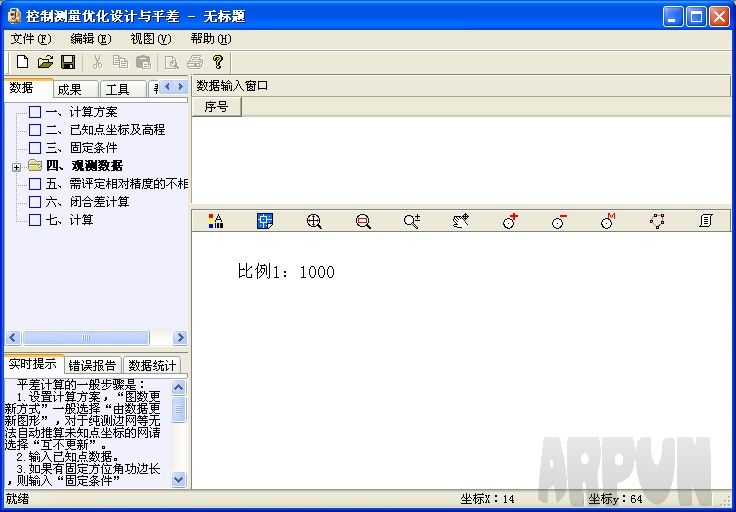Viewport: 736px width, 512px height.
Task: Minimize the application window
Action: point(673,17)
